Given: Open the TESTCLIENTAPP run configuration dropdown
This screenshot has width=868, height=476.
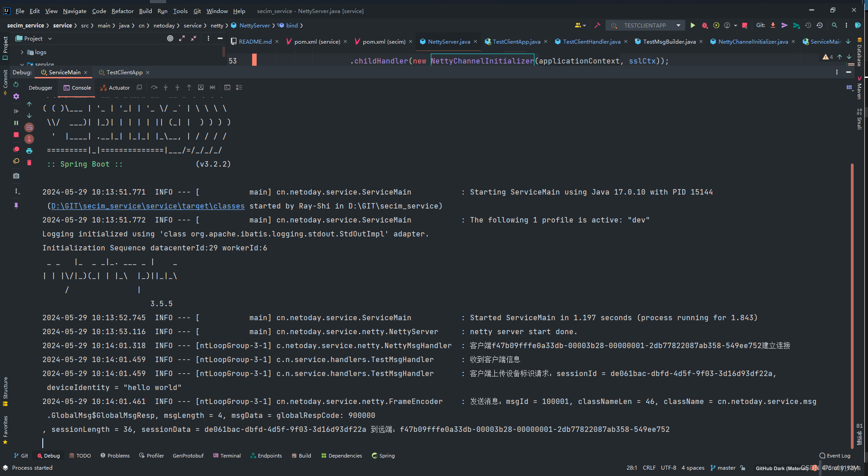Looking at the screenshot, I should point(678,26).
